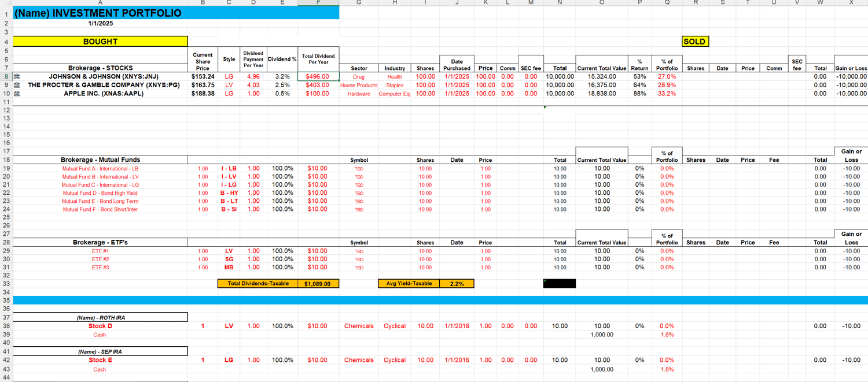Viewport: 868px width, 382px height.
Task: Select the 'Avg Yield-Taxable' label cell
Action: point(409,284)
